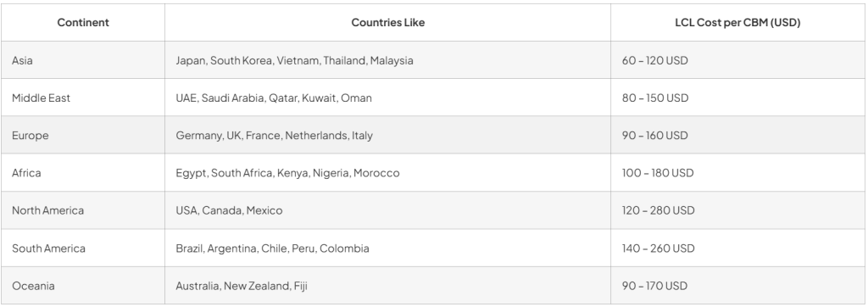Click the 90 – 170 USD cost cell
This screenshot has height=307, width=868.
coord(738,286)
